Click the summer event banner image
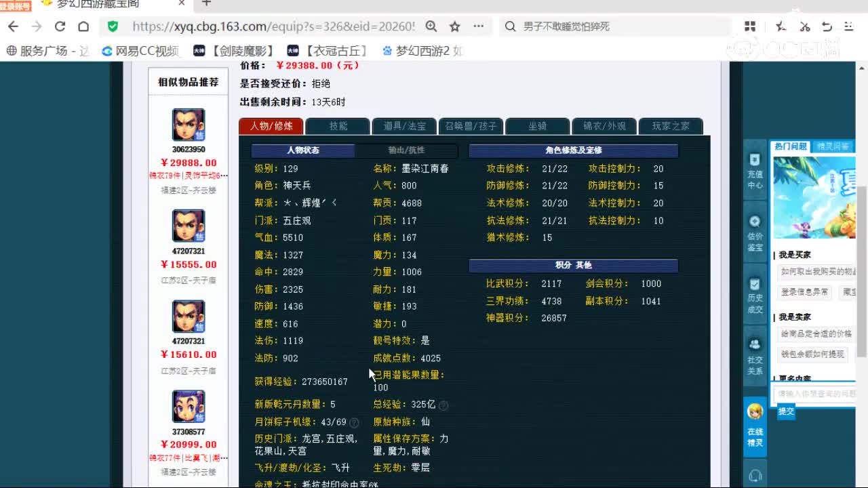This screenshot has height=488, width=868. coord(814,197)
